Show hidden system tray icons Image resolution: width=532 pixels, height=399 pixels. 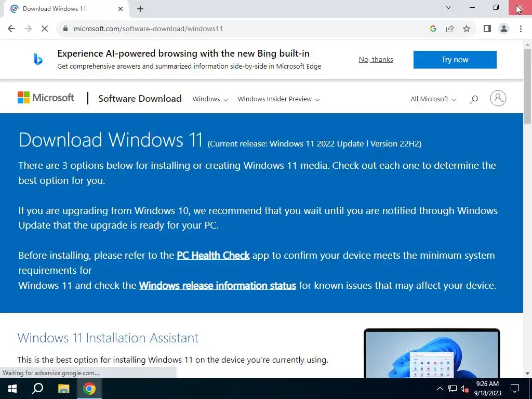440,389
